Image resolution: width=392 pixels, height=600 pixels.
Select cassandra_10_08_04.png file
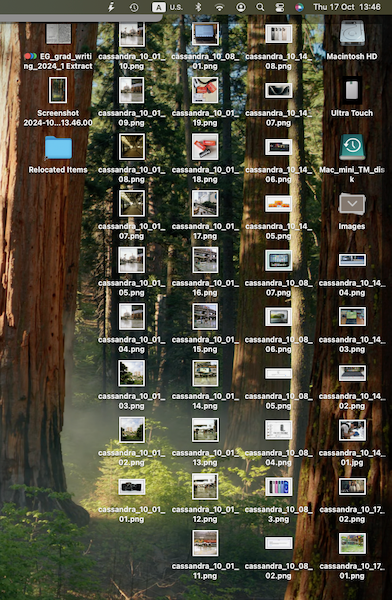(x=278, y=430)
